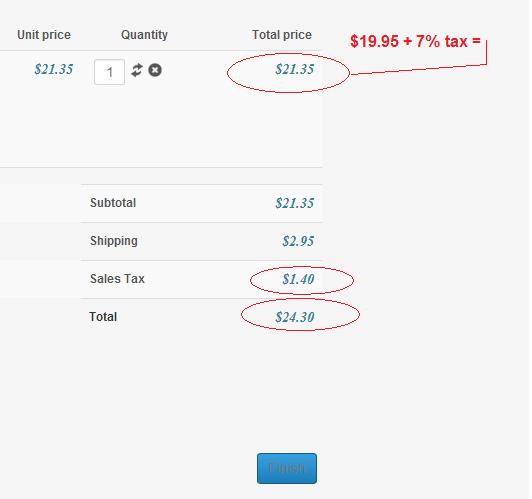Click the $21.35 unit price value

point(54,69)
